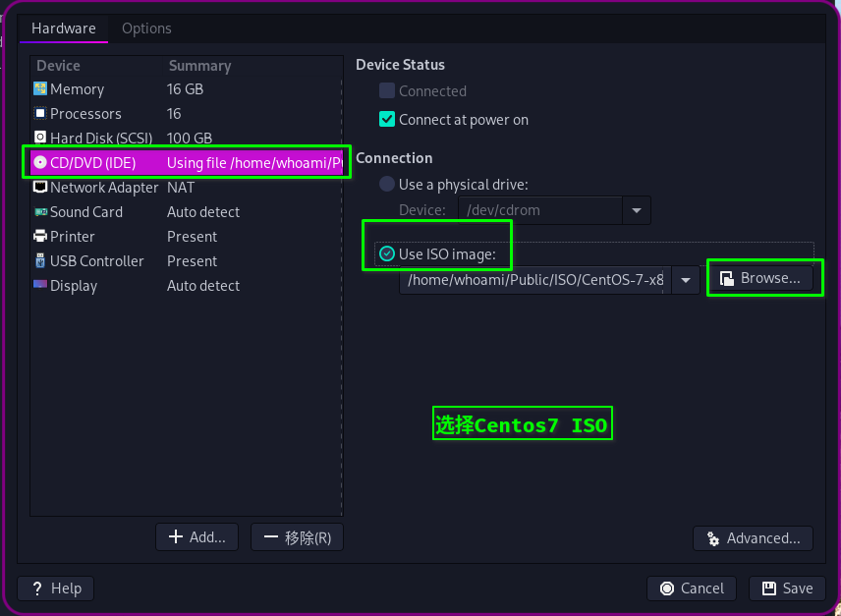Open the Advanced settings button
Viewport: 841px width, 616px height.
coord(754,538)
